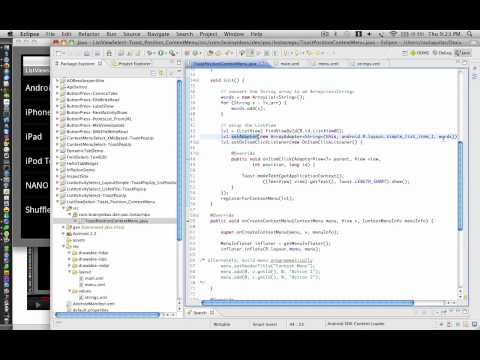
Task: Switch to the Java perspective
Action: point(463,53)
